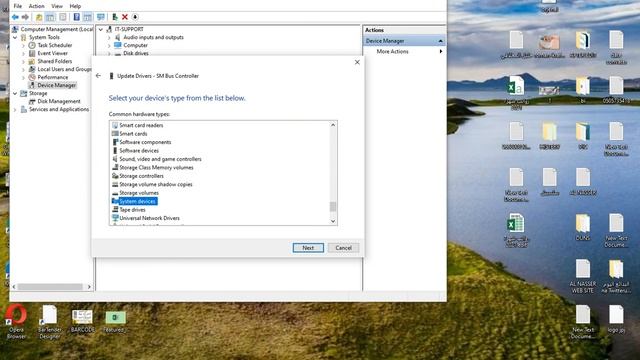This screenshot has width=640, height=360.
Task: Select Storage controllers in hardware list
Action: point(141,176)
